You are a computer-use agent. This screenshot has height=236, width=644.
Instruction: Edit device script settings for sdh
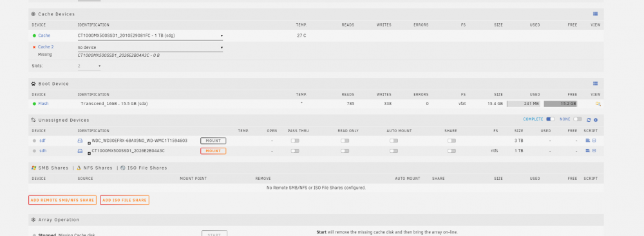tap(594, 151)
